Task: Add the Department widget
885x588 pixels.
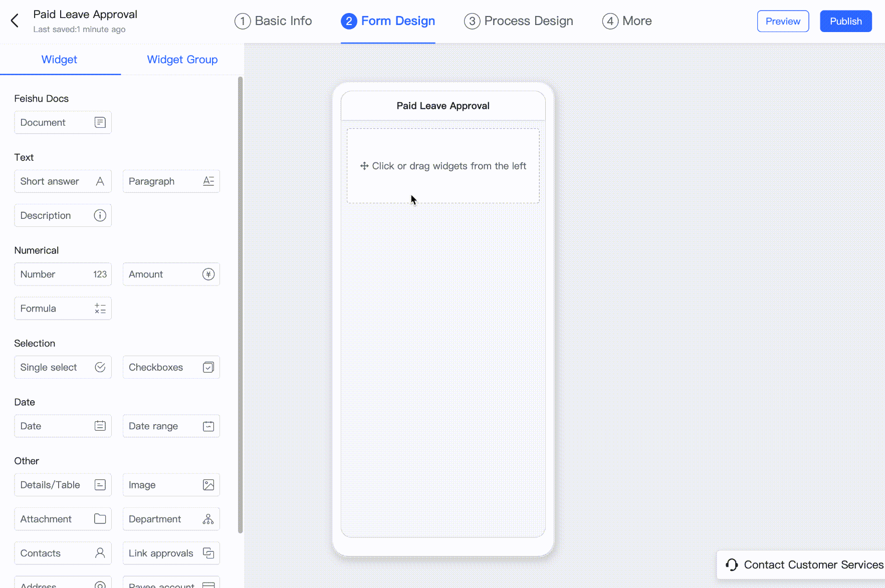Action: [171, 519]
